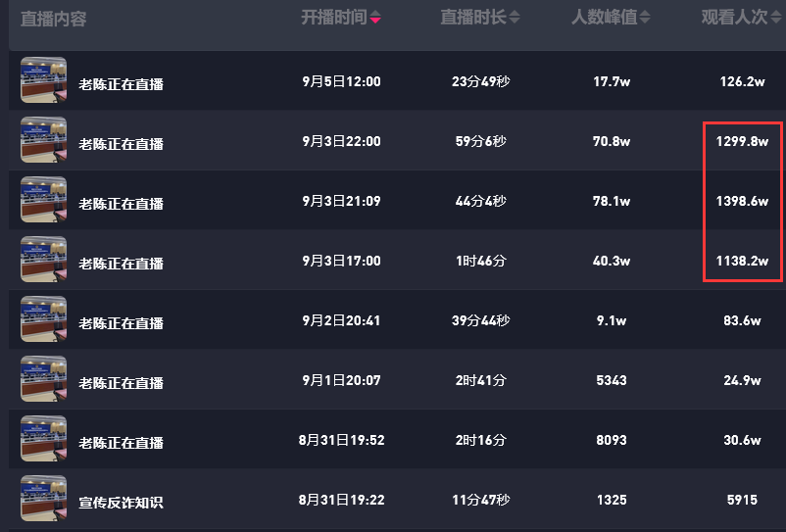Click the peak viewers value 40.3w
The width and height of the screenshot is (786, 532).
[x=612, y=261]
